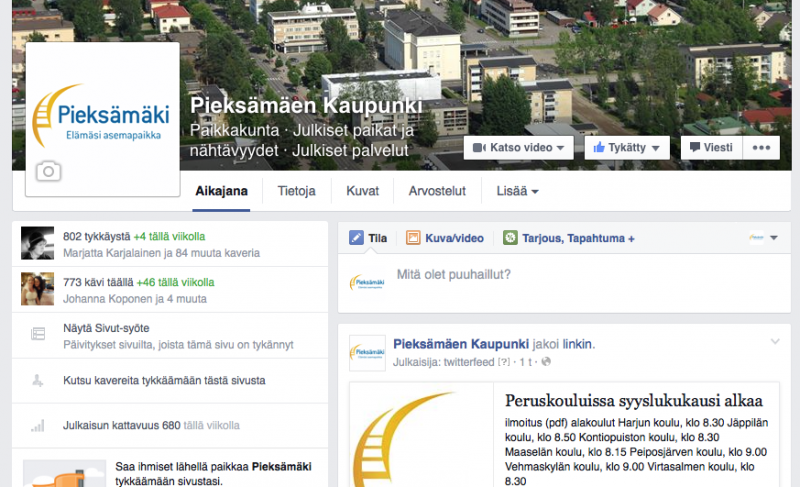The width and height of the screenshot is (800, 487).
Task: Open the Tykätty liked dropdown
Action: pyautogui.click(x=627, y=147)
